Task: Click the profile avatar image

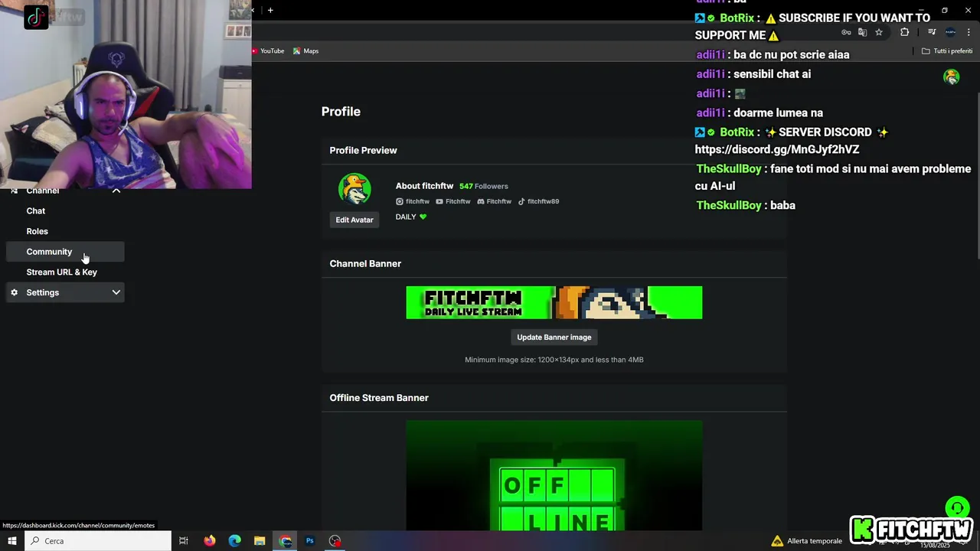Action: (x=354, y=189)
